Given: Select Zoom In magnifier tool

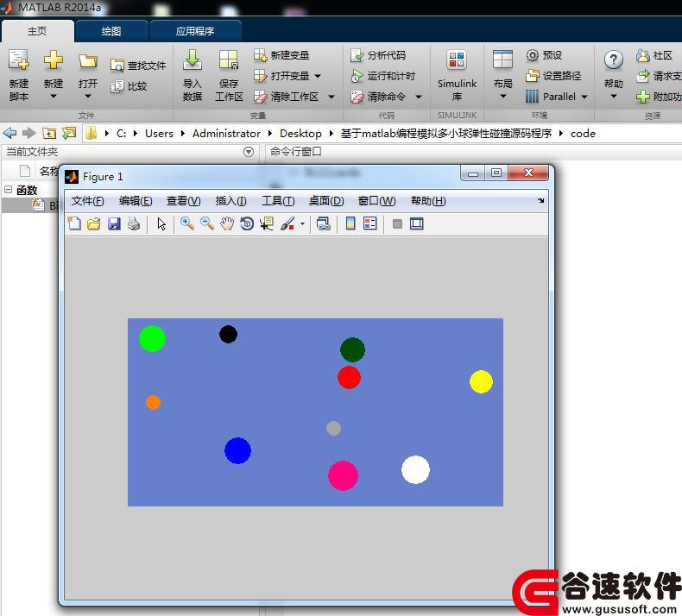Looking at the screenshot, I should [187, 223].
